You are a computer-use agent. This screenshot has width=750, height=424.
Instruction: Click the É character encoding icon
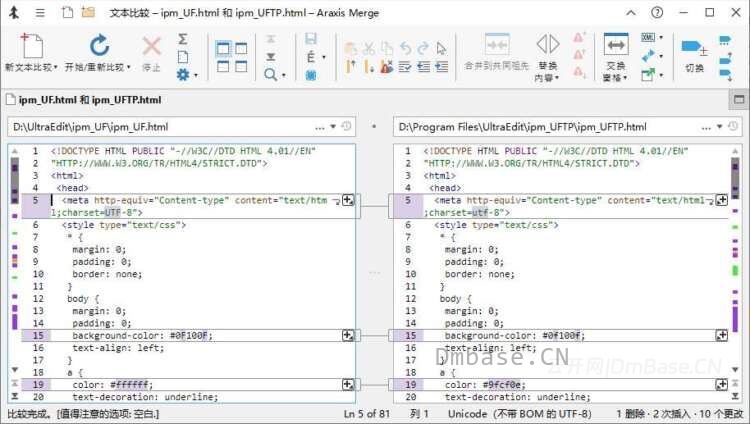311,57
